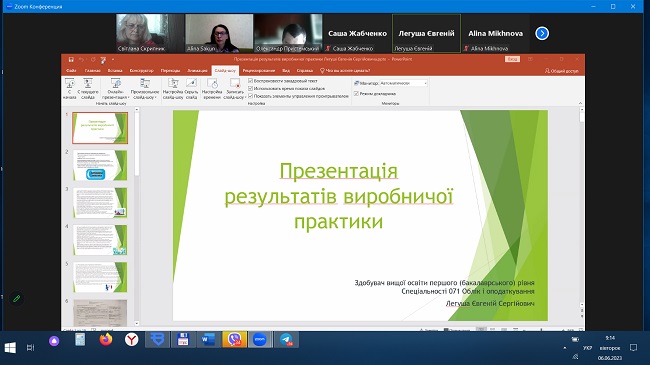Click the Redo icon in quick access toolbar
The image size is (650, 365).
(93, 60)
